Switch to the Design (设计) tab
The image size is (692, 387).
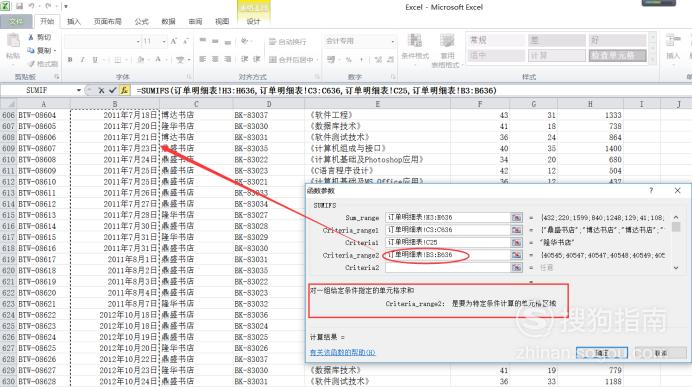[x=253, y=21]
